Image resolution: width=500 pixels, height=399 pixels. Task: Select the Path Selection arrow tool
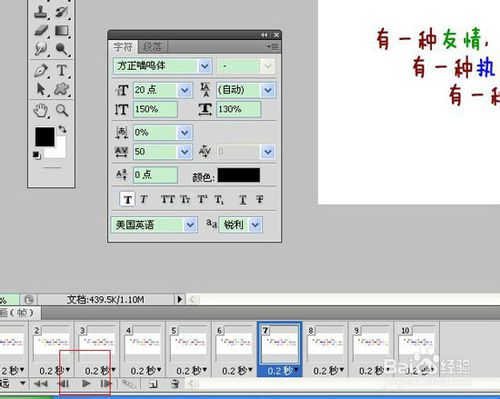pyautogui.click(x=41, y=89)
